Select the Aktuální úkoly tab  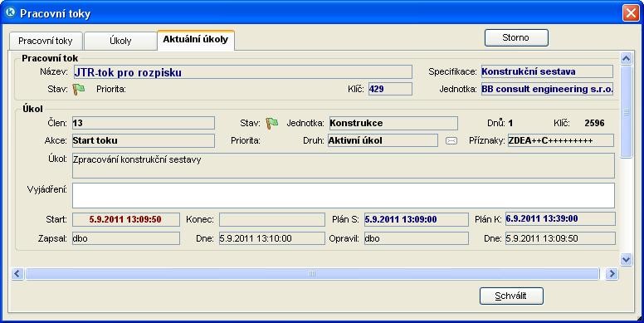click(196, 40)
